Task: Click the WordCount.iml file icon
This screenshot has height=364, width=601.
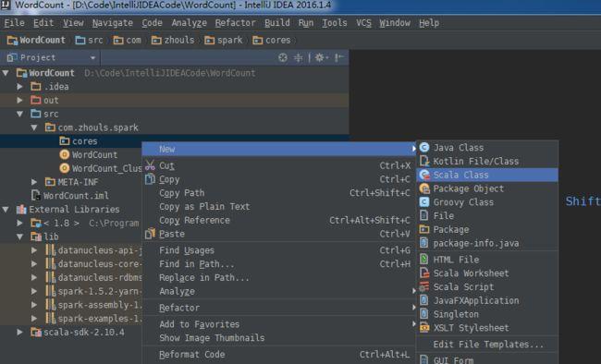Action: click(36, 196)
